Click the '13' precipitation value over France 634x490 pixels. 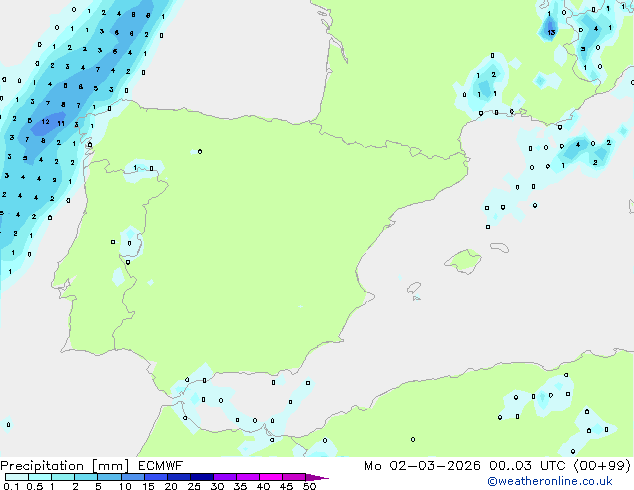(x=551, y=32)
